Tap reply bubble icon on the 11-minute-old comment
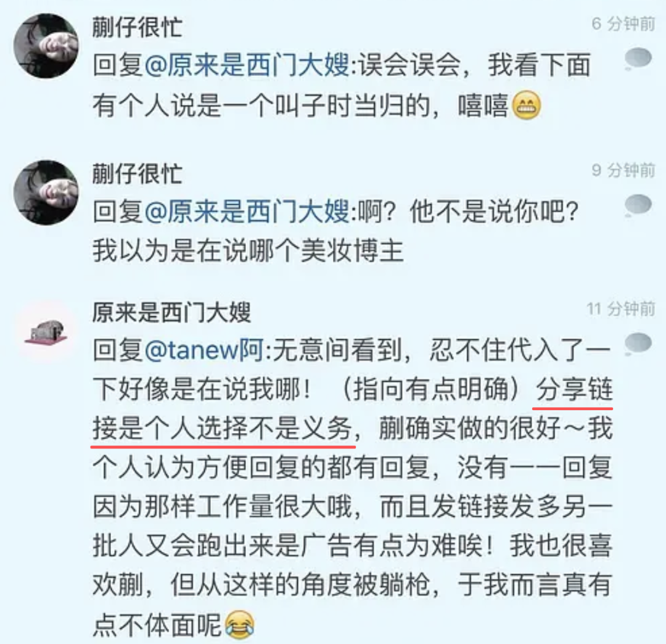Screen dimensions: 666x644 (638, 344)
